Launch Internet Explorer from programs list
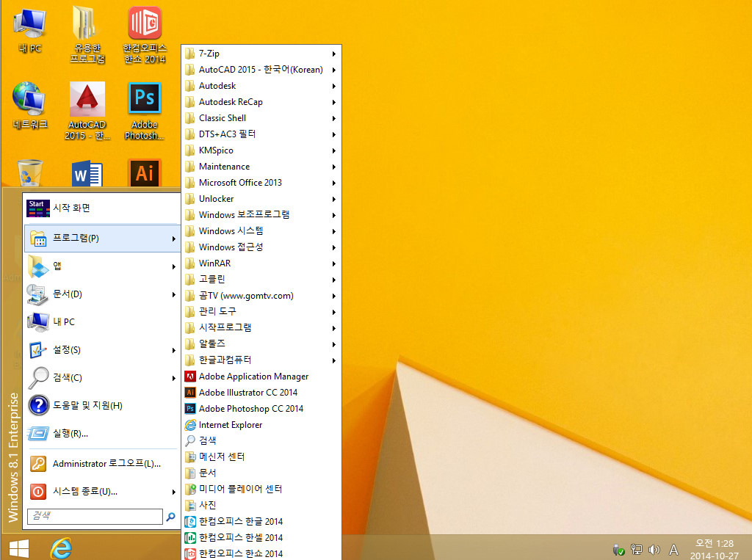 pos(261,425)
